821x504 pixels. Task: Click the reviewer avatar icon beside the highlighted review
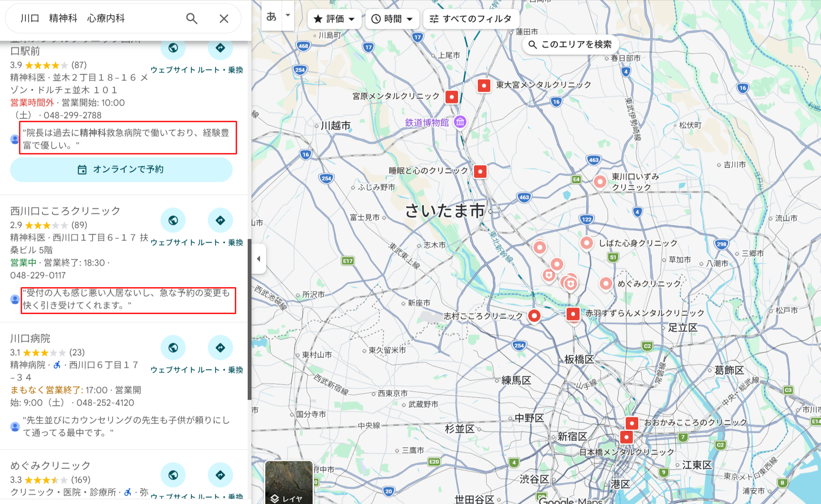[x=15, y=299]
